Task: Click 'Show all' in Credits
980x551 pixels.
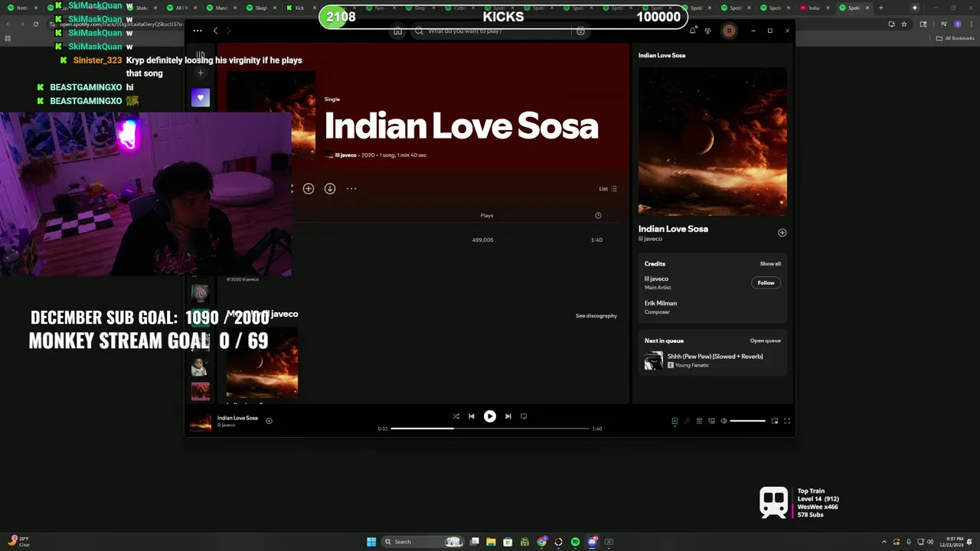Action: (x=770, y=263)
